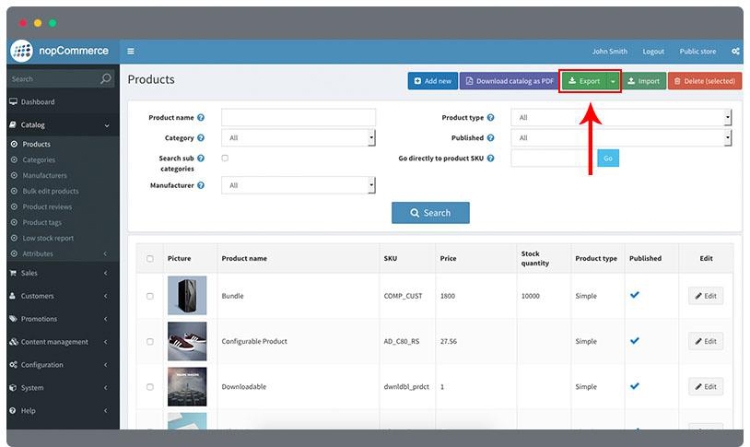Show help for Go directly to product SKU

(491, 158)
